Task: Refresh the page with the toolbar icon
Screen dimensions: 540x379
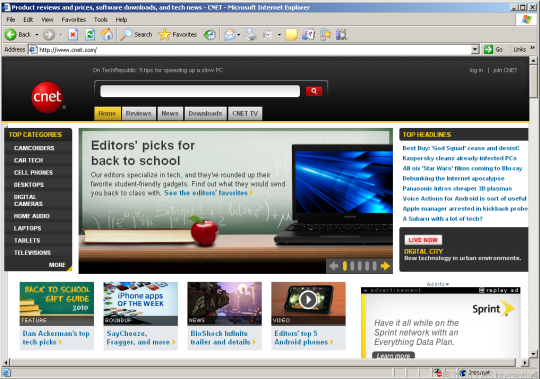Action: click(x=90, y=34)
